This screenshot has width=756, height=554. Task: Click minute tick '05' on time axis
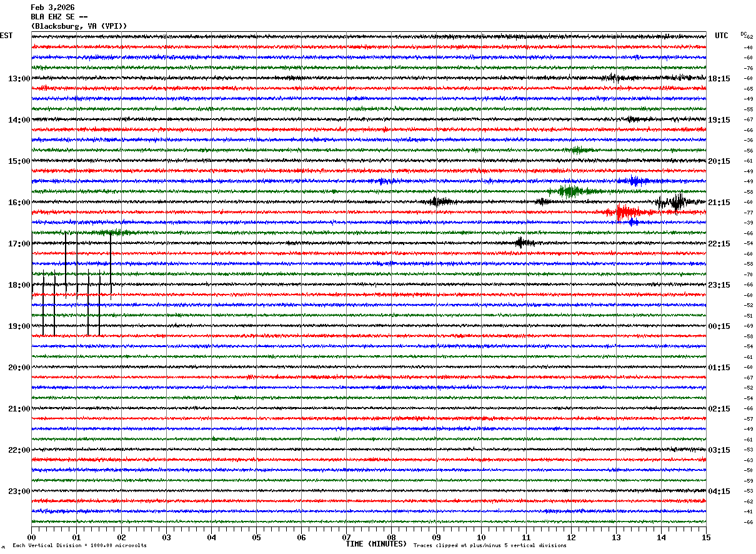(256, 537)
